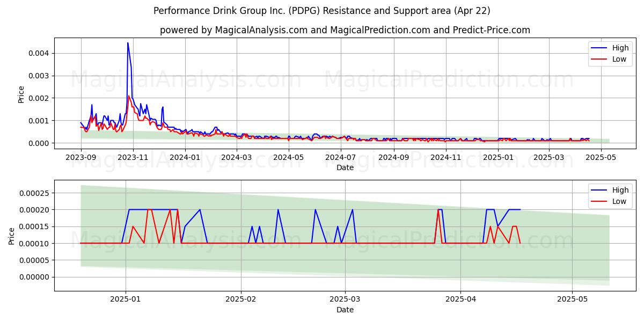
Task: Click the top chart '2023-09' date tick label
Action: pos(81,157)
